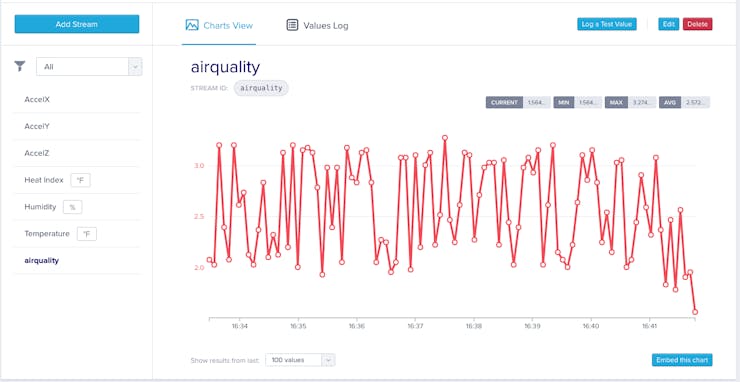Select the Temperature stream
The image size is (740, 382).
[76, 234]
